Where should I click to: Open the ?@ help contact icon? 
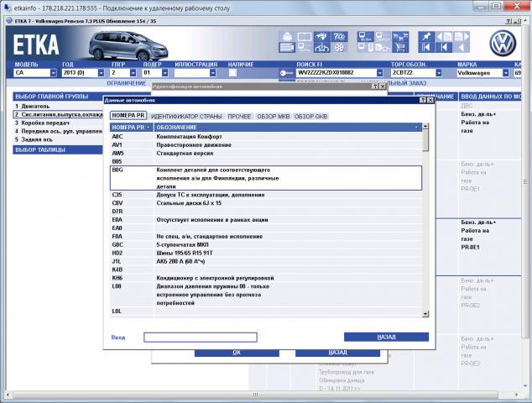(x=339, y=37)
